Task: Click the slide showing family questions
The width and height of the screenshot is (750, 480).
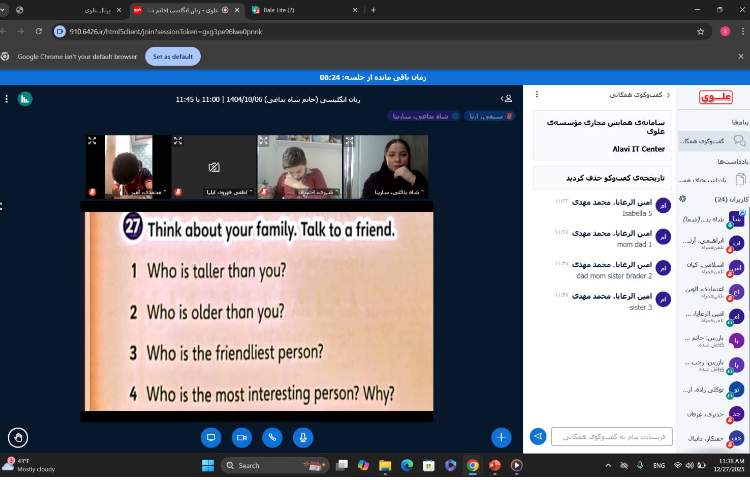Action: click(258, 311)
